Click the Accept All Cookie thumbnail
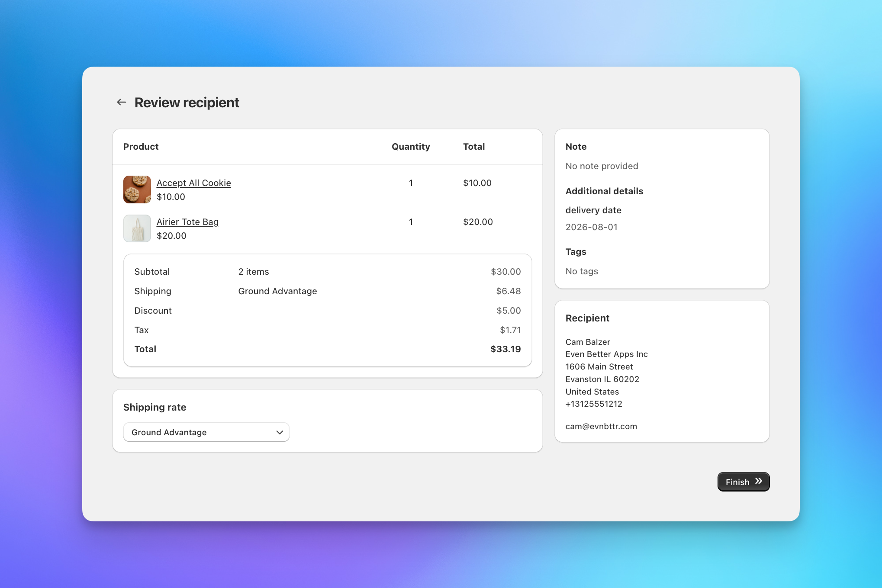Viewport: 882px width, 588px height. pyautogui.click(x=137, y=190)
